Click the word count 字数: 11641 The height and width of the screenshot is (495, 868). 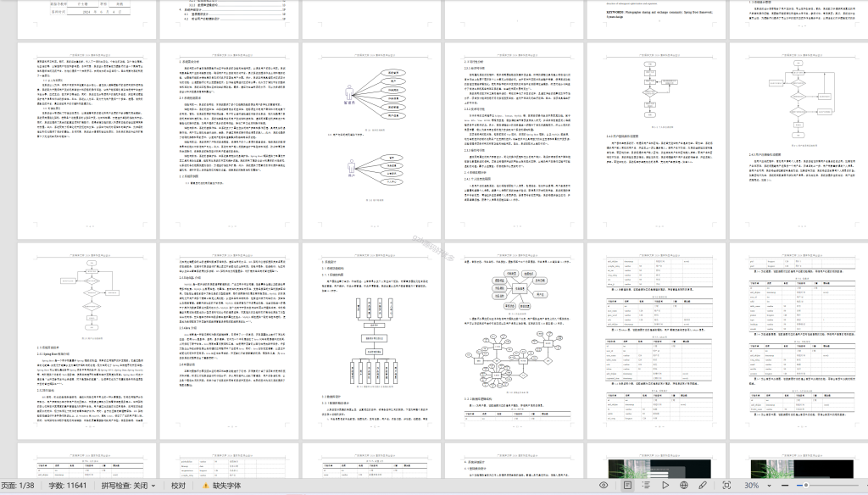click(x=68, y=486)
